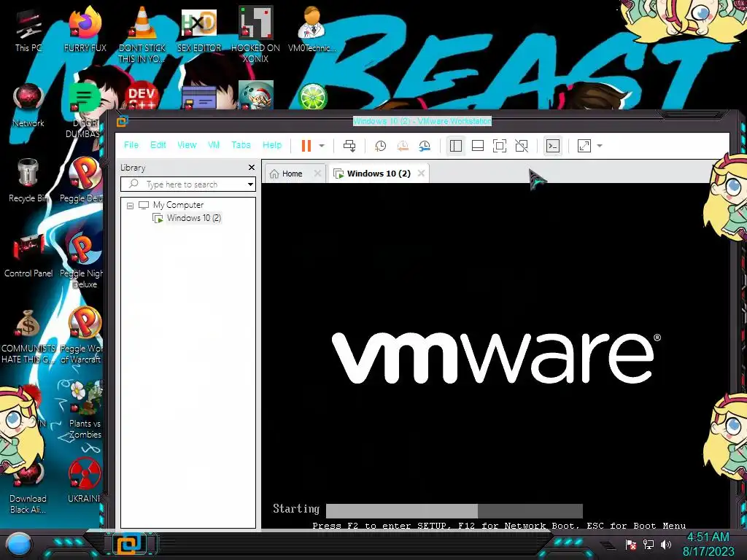Click the action center flag tray icon
Viewport: 747px width, 560px height.
click(631, 544)
